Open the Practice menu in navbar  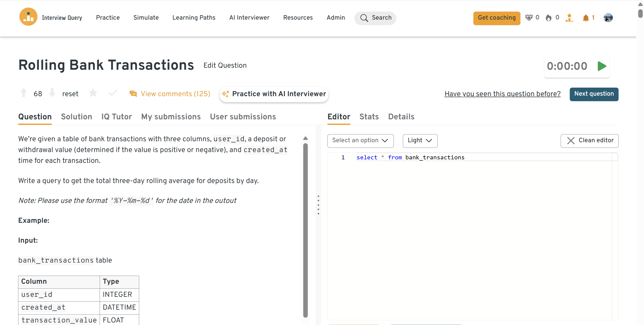pos(108,18)
